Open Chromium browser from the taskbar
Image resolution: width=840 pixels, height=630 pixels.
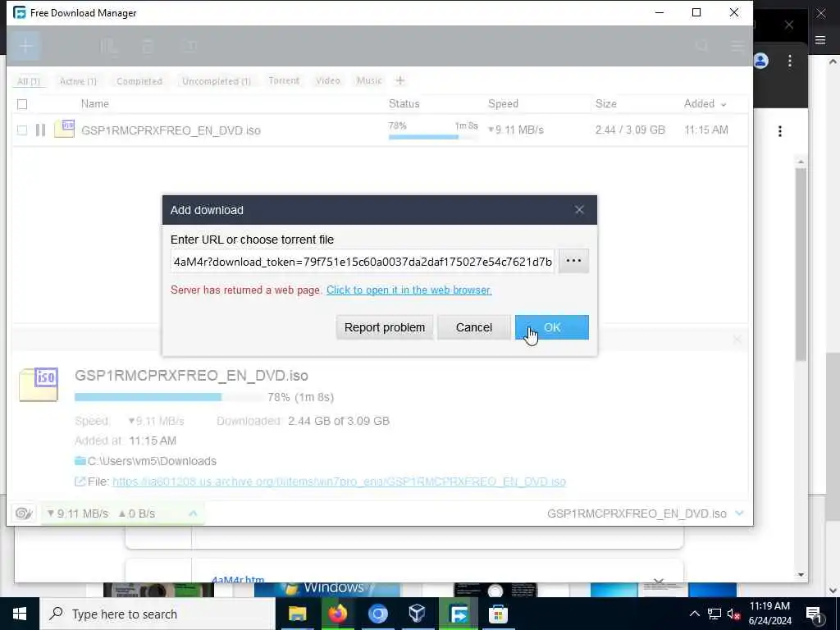[377, 614]
